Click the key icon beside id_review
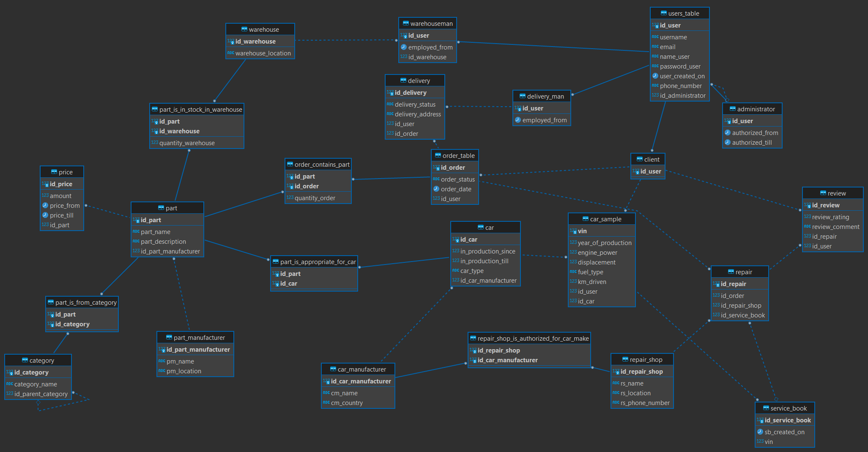 point(807,205)
